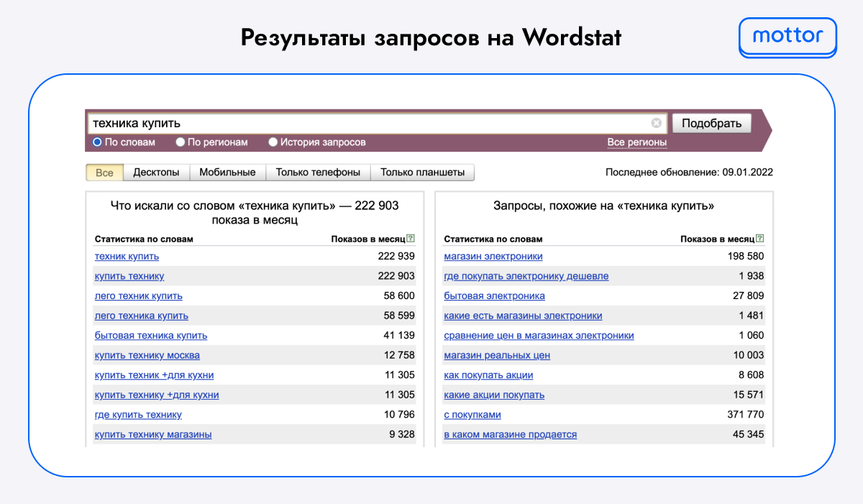Clear the search field with the X icon
The image size is (863, 504).
[656, 123]
